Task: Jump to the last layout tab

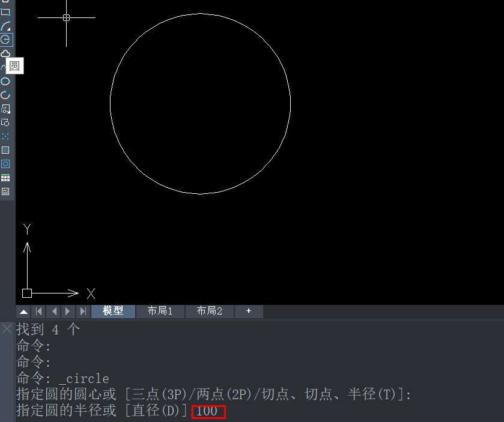Action: tap(83, 311)
